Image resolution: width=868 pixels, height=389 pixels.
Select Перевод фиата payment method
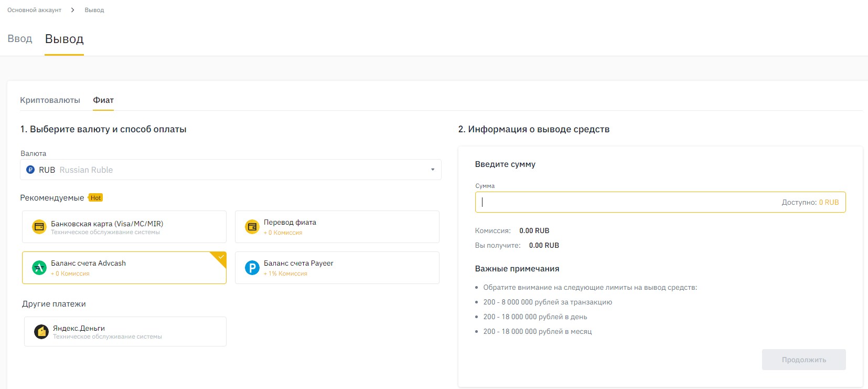pyautogui.click(x=337, y=227)
